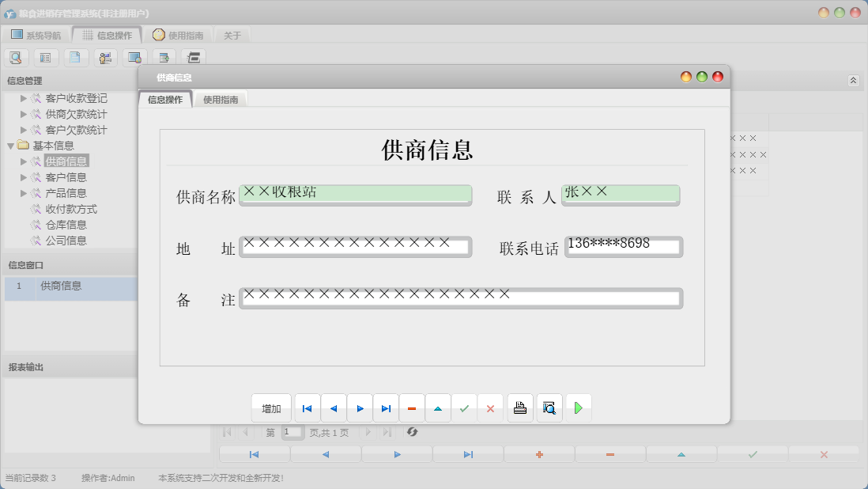Image resolution: width=868 pixels, height=489 pixels.
Task: Click the blue document icon in main toolbar
Action: (75, 57)
